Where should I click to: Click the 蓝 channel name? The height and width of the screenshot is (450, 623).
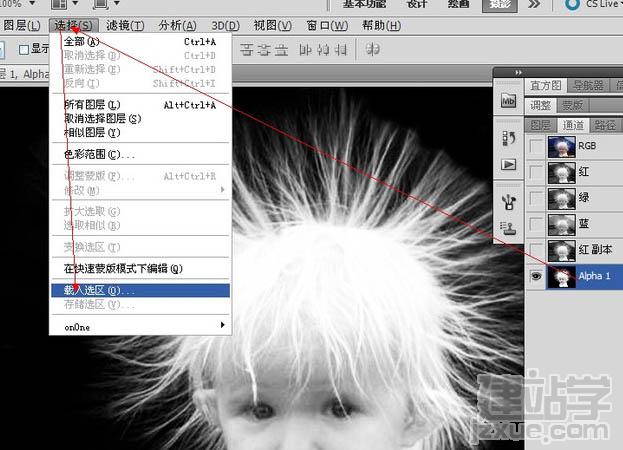click(584, 224)
